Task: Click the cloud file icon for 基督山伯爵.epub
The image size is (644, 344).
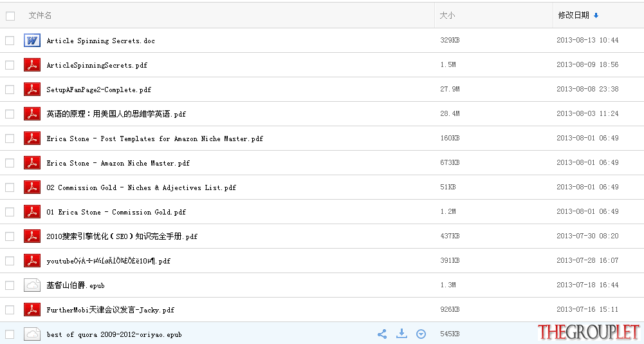Action: tap(32, 285)
